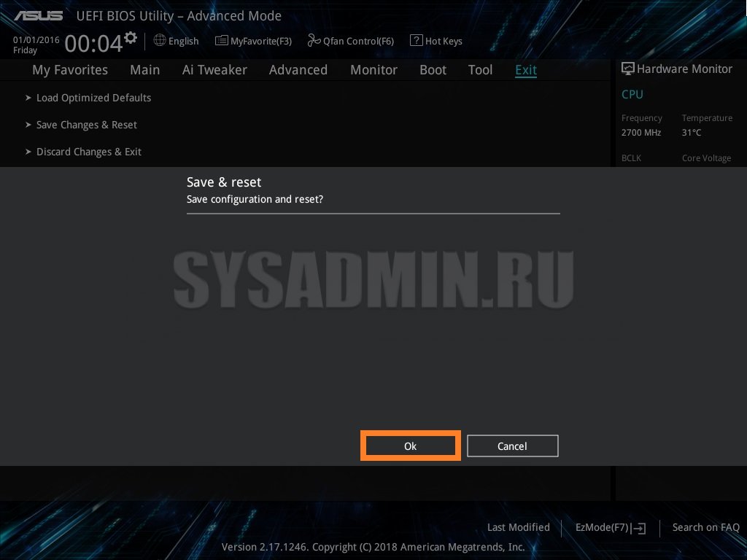Click the globe language icon

[160, 41]
